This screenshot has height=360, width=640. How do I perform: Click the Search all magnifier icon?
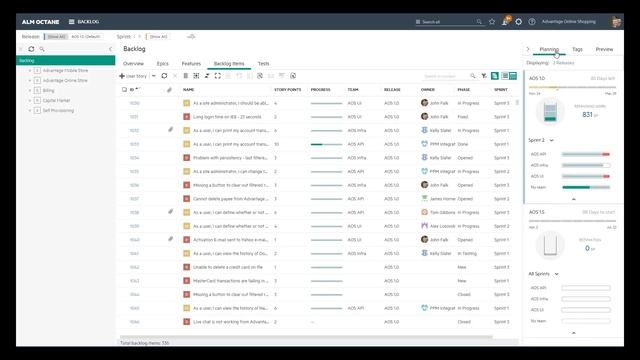coord(479,22)
